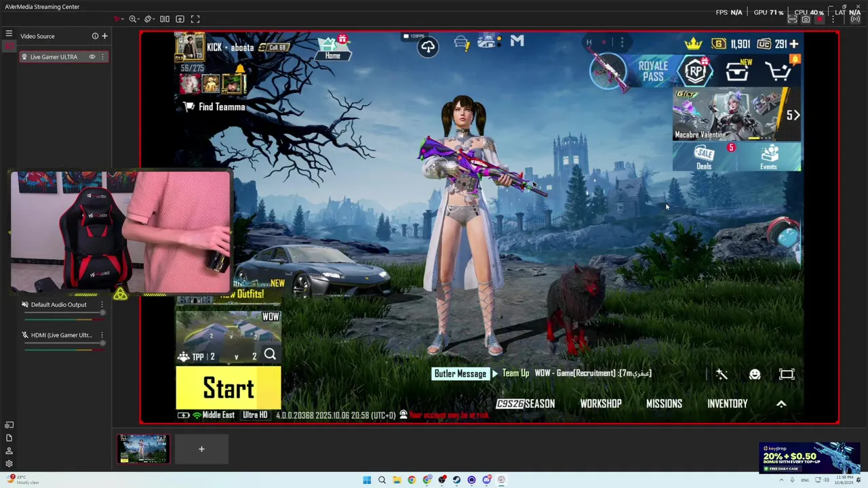Open the file document icon in sidebar
The image size is (868, 488).
[x=9, y=438]
